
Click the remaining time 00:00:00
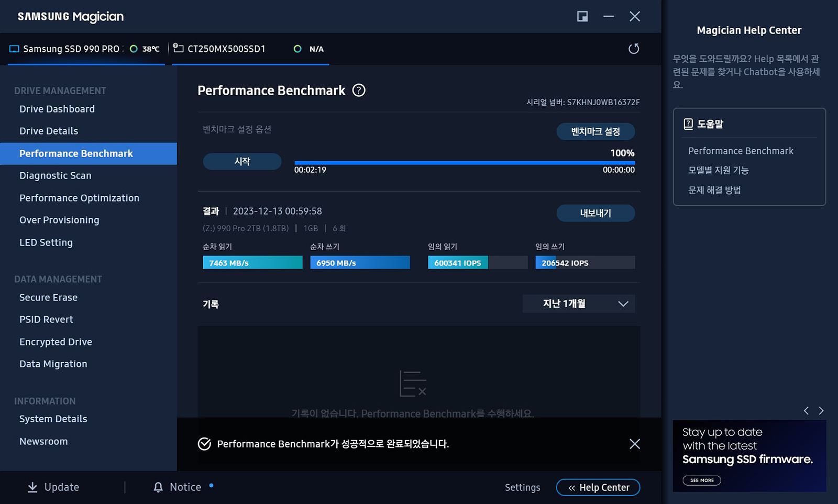pos(619,170)
